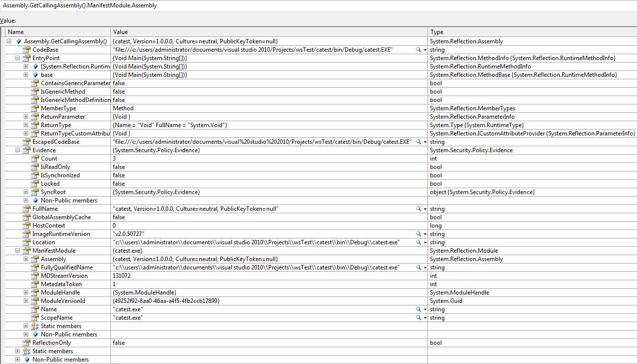Screen dimensions: 637x364
Task: Click the FullName property icon
Action: 27,209
